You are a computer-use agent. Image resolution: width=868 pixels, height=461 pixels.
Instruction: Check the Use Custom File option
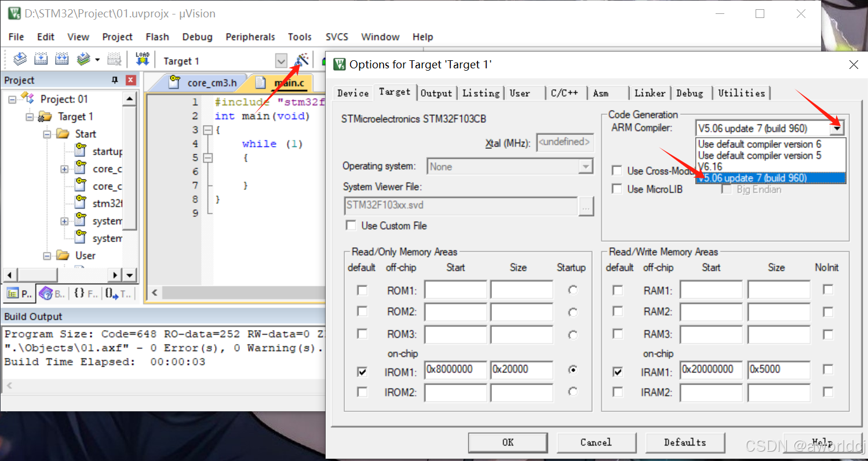(x=351, y=225)
